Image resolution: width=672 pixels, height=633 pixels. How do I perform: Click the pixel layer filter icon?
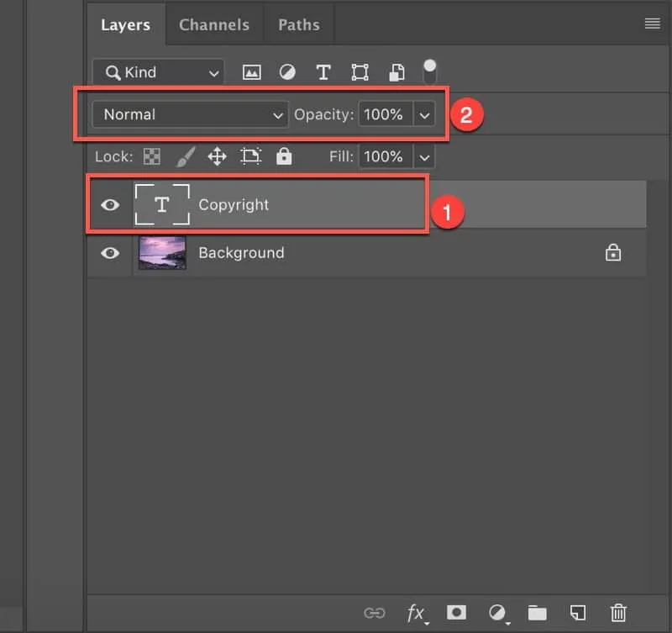pos(251,72)
